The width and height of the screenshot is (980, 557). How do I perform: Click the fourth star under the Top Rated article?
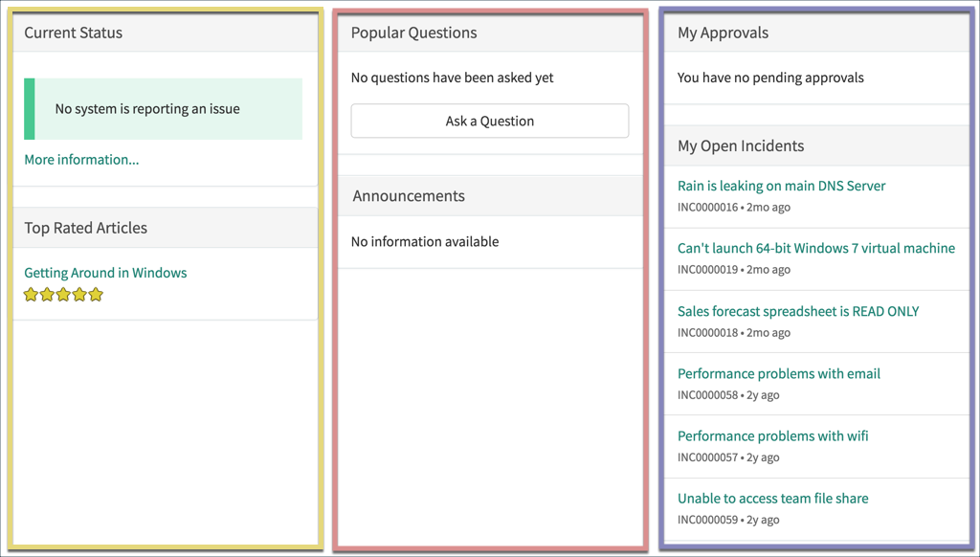[x=78, y=295]
